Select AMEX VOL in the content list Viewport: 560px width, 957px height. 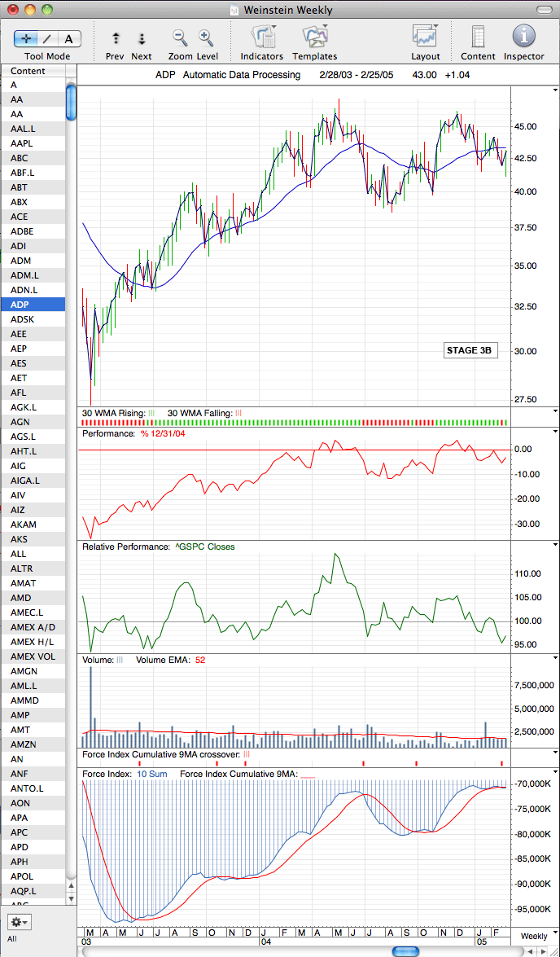(33, 656)
